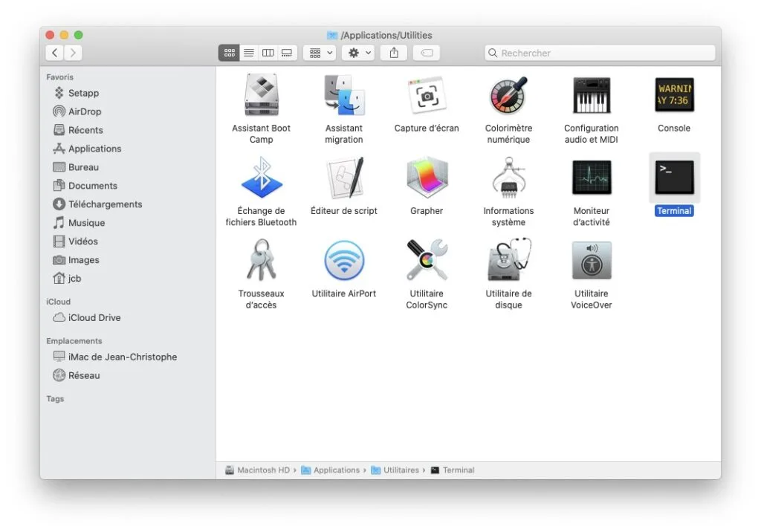
Task: Click the Terminal app icon
Action: [x=674, y=178]
